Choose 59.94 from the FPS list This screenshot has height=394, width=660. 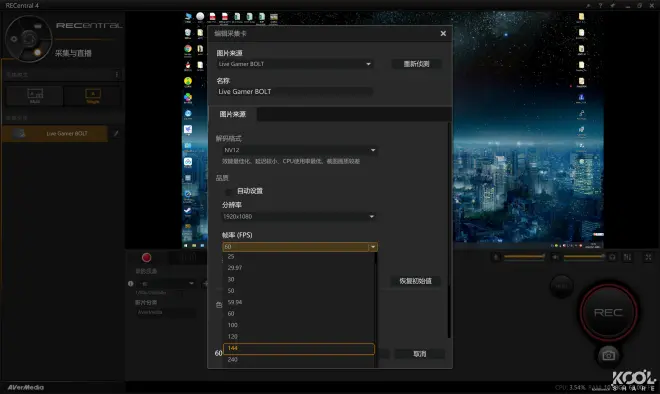pyautogui.click(x=298, y=302)
